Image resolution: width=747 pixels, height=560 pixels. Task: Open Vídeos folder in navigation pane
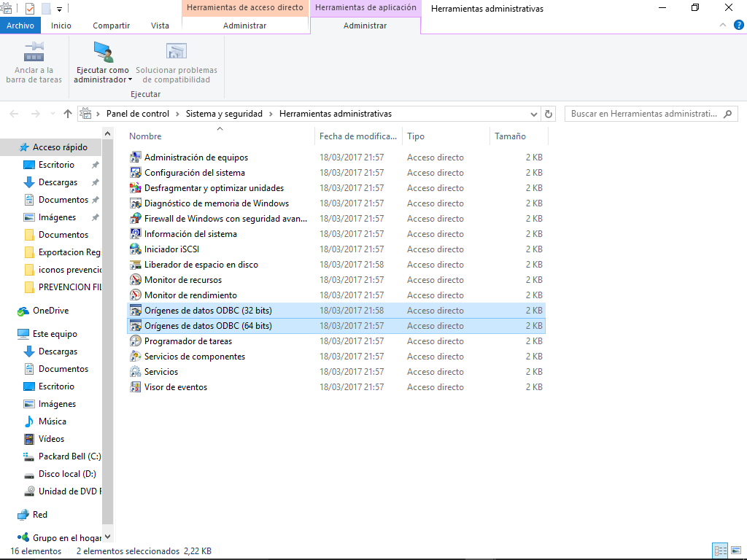[x=51, y=439]
